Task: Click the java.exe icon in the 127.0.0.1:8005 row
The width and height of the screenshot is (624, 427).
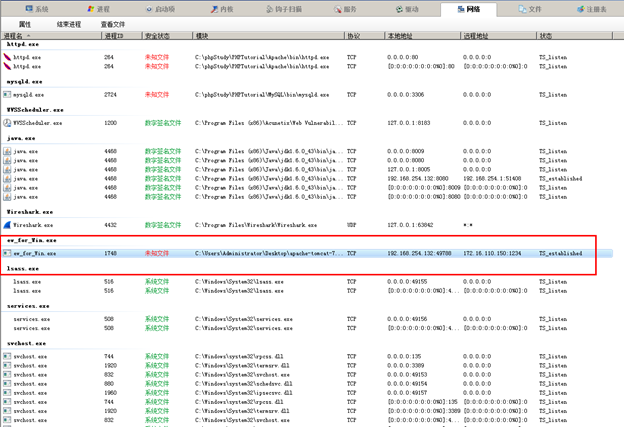Action: tap(7, 170)
